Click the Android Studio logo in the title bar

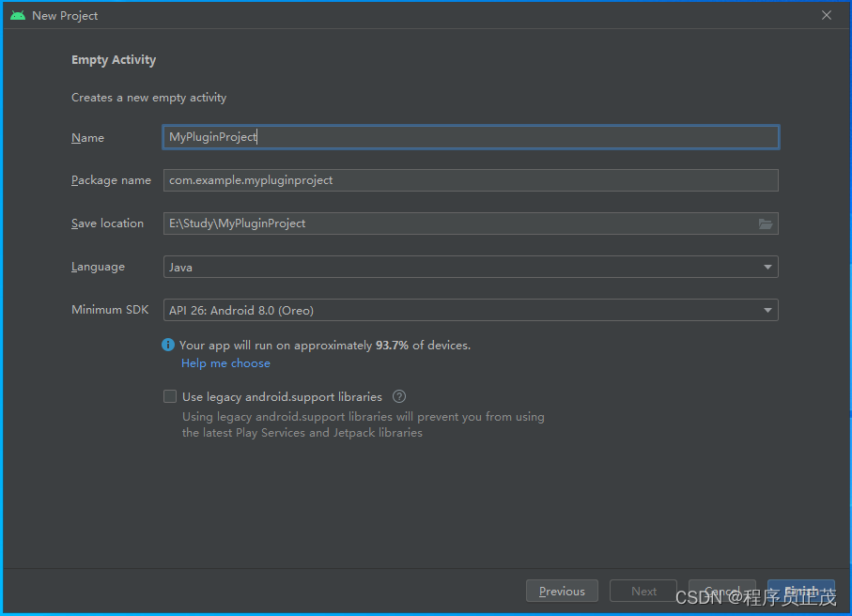pyautogui.click(x=17, y=15)
